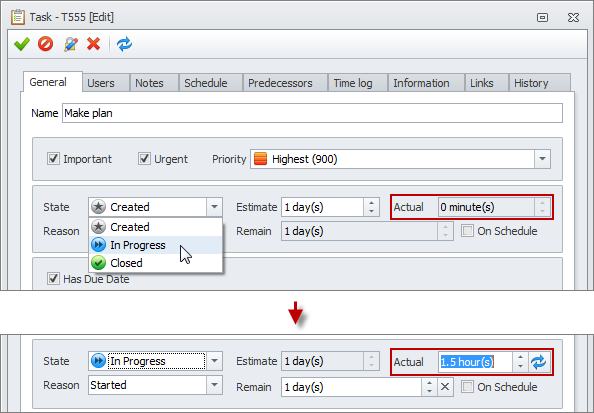Click the blue Refresh arrows in toolbar
Image resolution: width=594 pixels, height=413 pixels.
[x=124, y=44]
